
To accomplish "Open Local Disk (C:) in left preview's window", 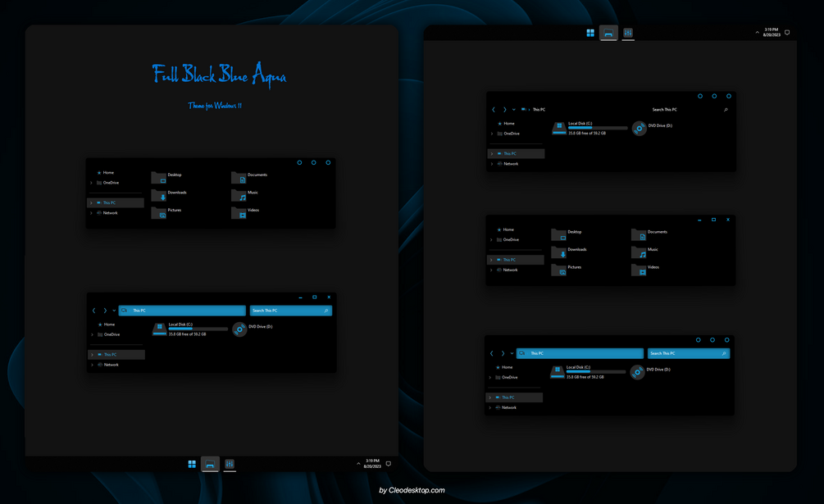I will (x=189, y=329).
